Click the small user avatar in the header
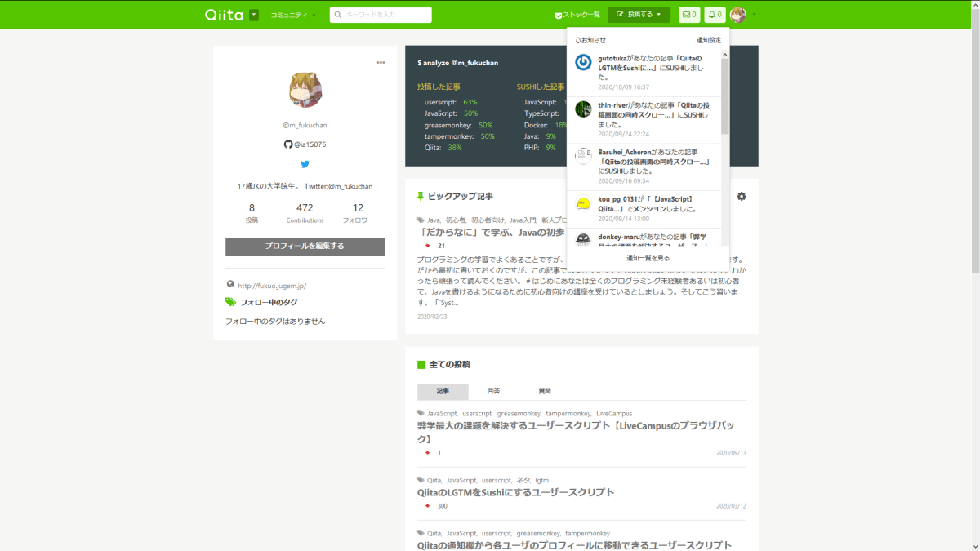This screenshot has width=980, height=551. [738, 15]
